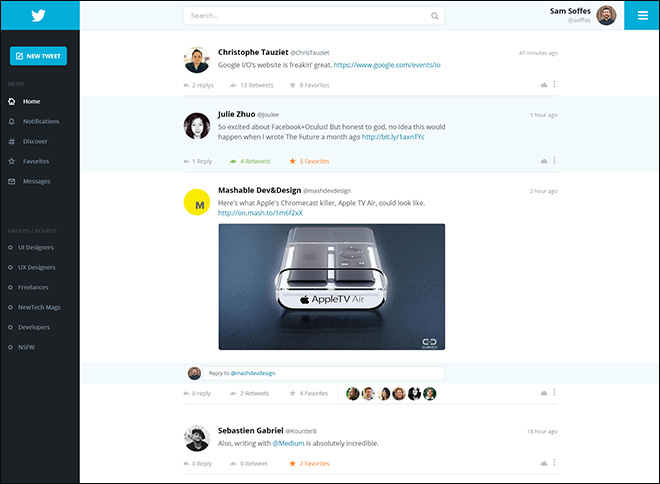Click Sam Soffes' profile picture
The height and width of the screenshot is (484, 660).
click(606, 15)
